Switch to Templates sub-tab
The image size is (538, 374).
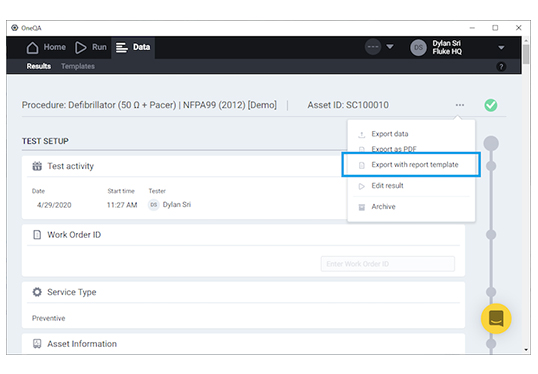(78, 66)
